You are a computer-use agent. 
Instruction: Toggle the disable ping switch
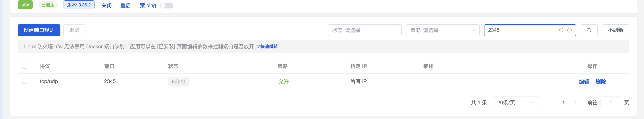click(x=167, y=6)
